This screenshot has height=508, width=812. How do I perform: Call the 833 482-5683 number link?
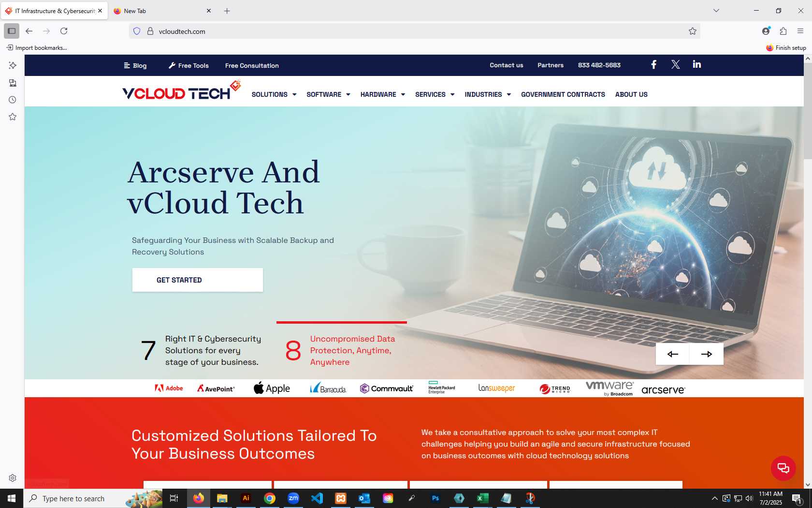coord(599,65)
